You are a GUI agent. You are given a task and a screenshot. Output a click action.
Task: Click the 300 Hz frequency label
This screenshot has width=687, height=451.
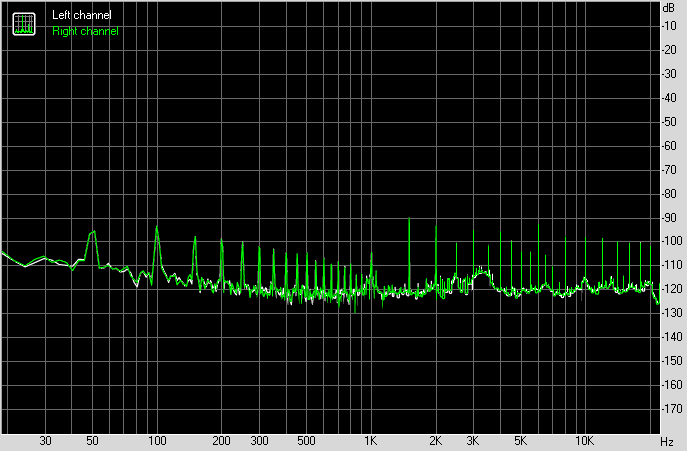coord(259,441)
